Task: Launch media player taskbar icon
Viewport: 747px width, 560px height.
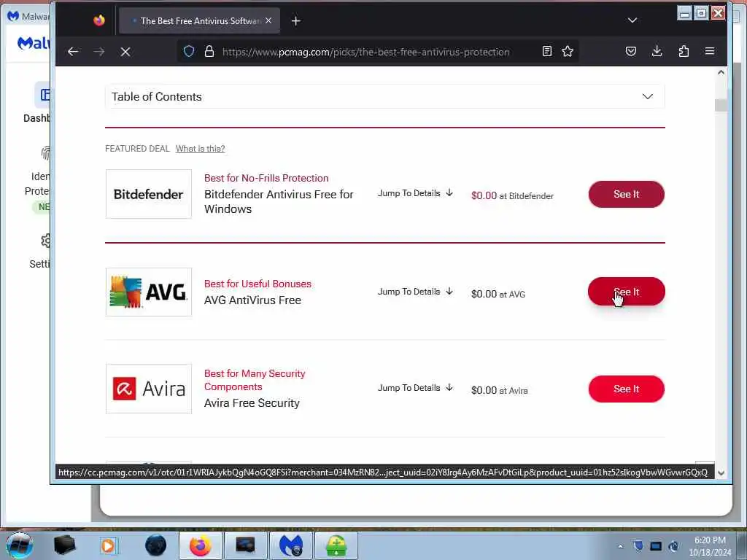Action: 108,545
